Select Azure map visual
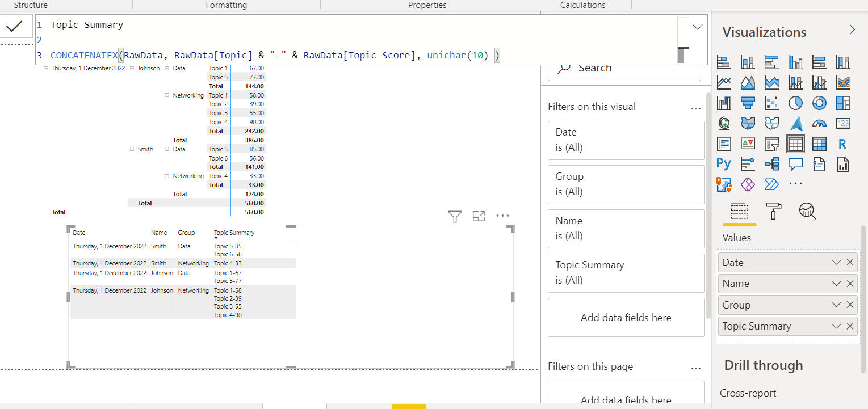This screenshot has height=409, width=868. click(x=795, y=123)
